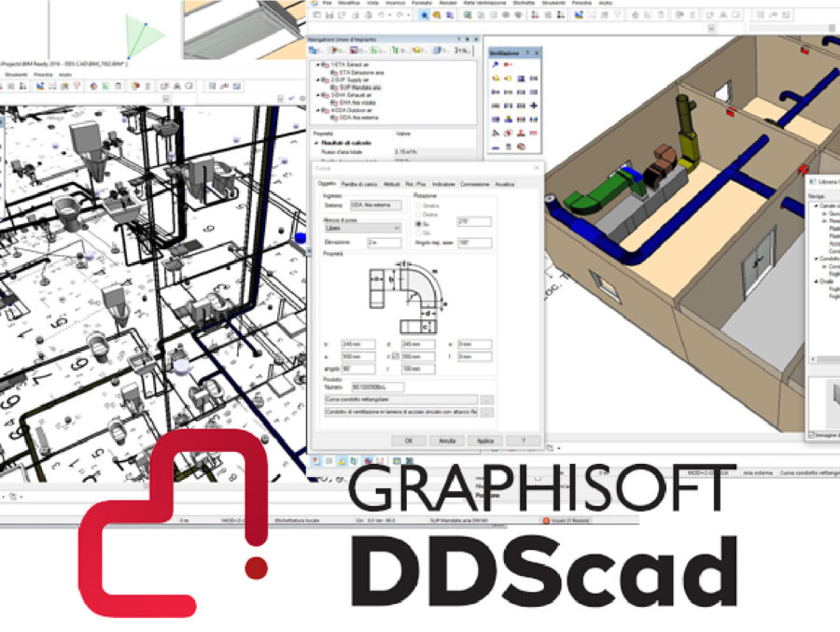Select the 'Su' rotation radio button
The image size is (840, 632).
tap(416, 223)
